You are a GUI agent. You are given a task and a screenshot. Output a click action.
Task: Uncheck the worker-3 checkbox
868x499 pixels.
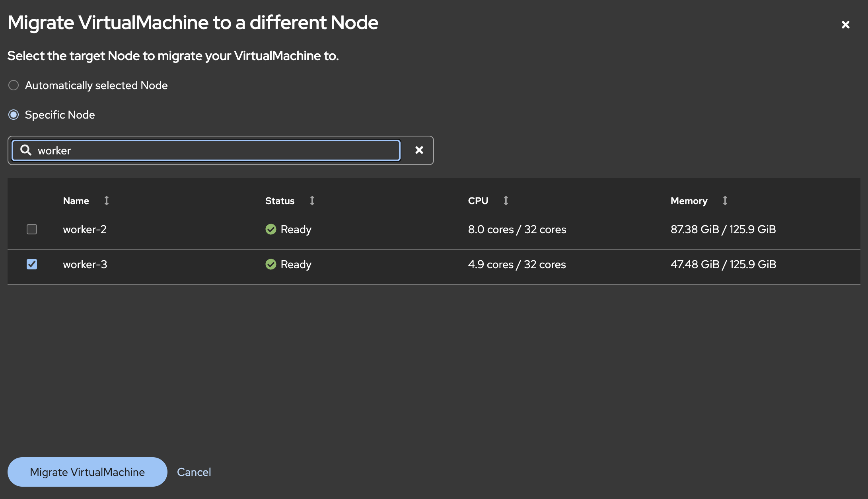pos(32,264)
